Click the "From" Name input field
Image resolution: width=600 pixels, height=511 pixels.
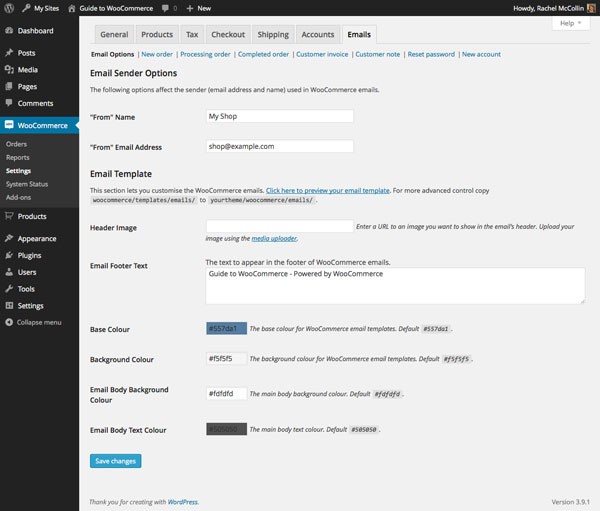click(280, 116)
